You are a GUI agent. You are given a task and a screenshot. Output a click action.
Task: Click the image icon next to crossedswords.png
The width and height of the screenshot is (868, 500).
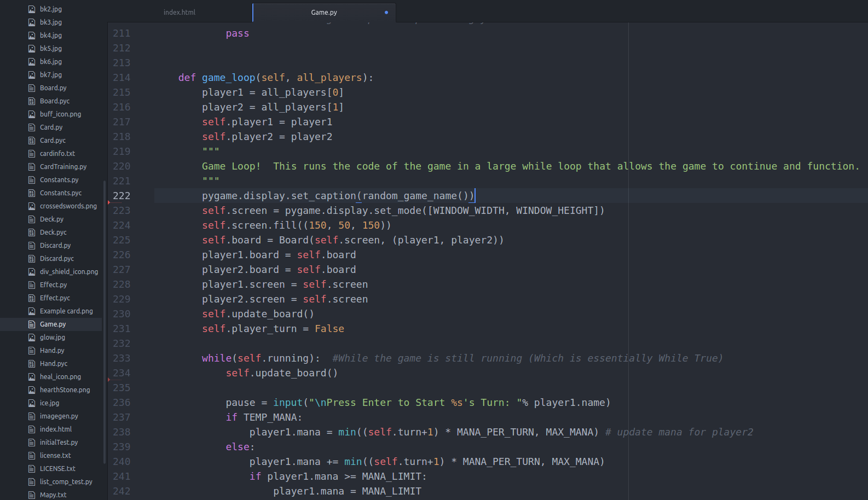[32, 206]
